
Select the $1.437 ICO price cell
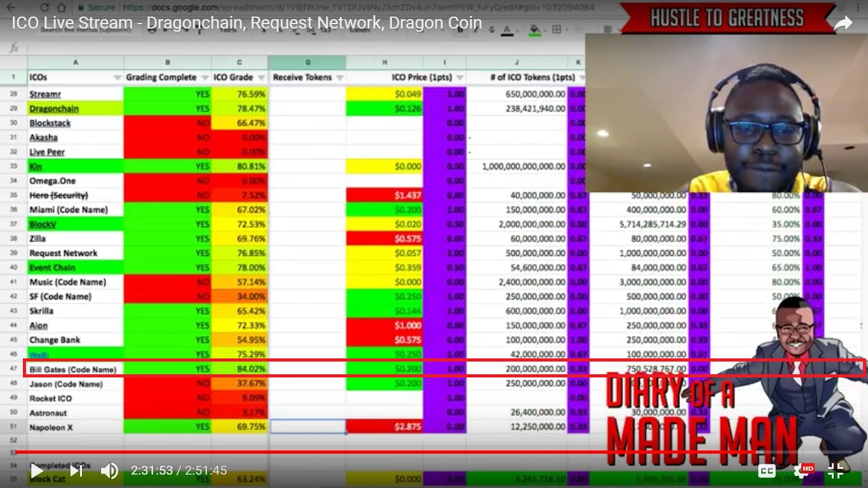[384, 195]
